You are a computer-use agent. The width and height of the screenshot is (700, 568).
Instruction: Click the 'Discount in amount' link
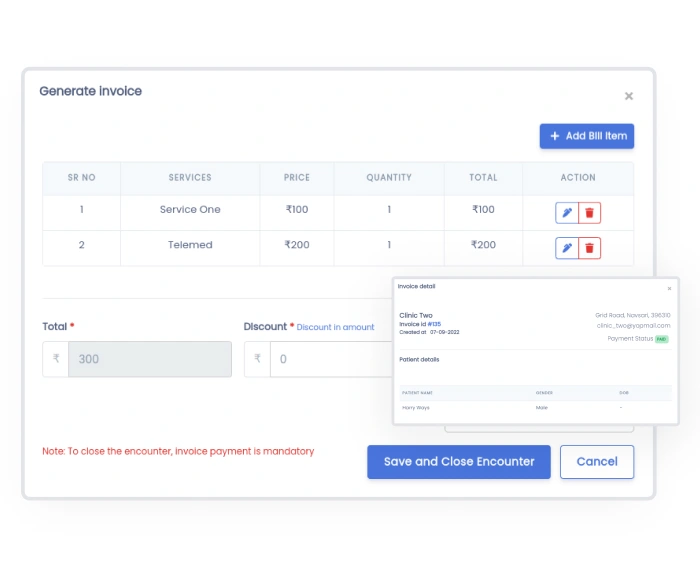[x=335, y=327]
